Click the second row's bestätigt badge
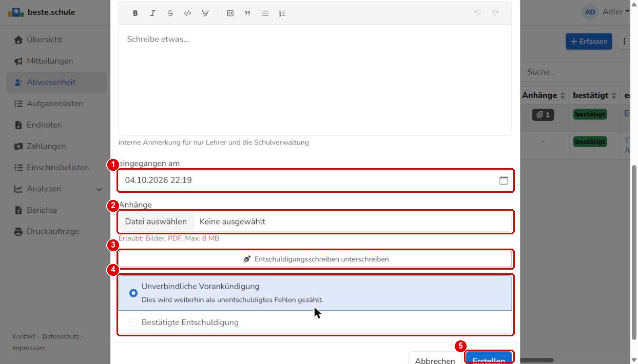The height and width of the screenshot is (364, 638). [590, 141]
